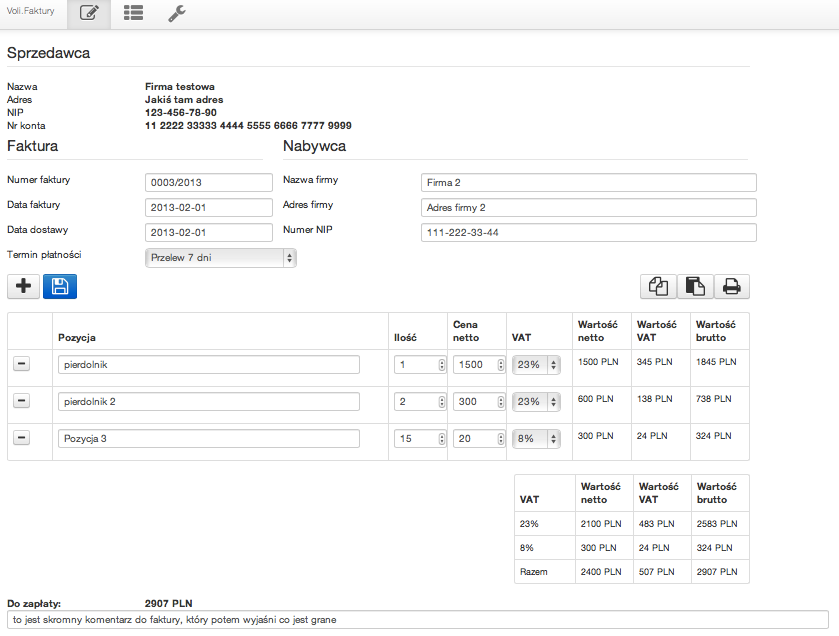The image size is (839, 636).
Task: Click the 'Pozycja' column header
Action: pyautogui.click(x=77, y=338)
